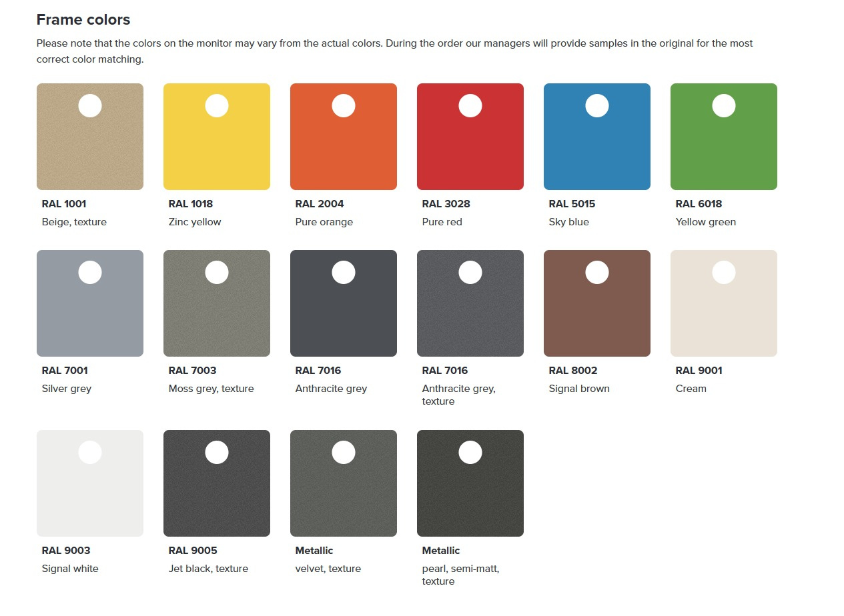The width and height of the screenshot is (844, 616).
Task: Choose the Metallic pearl semi-matt swatch
Action: pyautogui.click(x=470, y=483)
